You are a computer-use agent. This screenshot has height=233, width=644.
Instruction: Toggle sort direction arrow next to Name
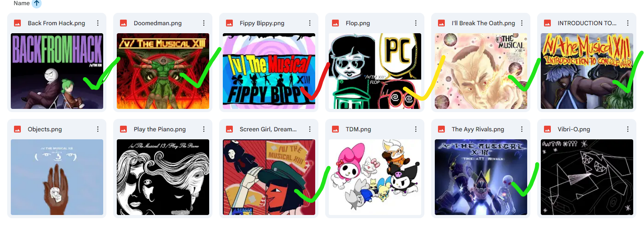[36, 4]
